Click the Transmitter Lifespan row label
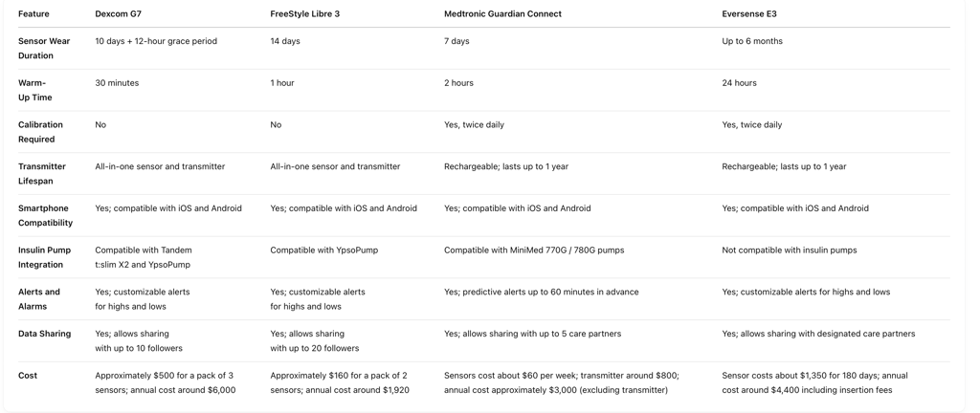This screenshot has height=413, width=980. (42, 173)
